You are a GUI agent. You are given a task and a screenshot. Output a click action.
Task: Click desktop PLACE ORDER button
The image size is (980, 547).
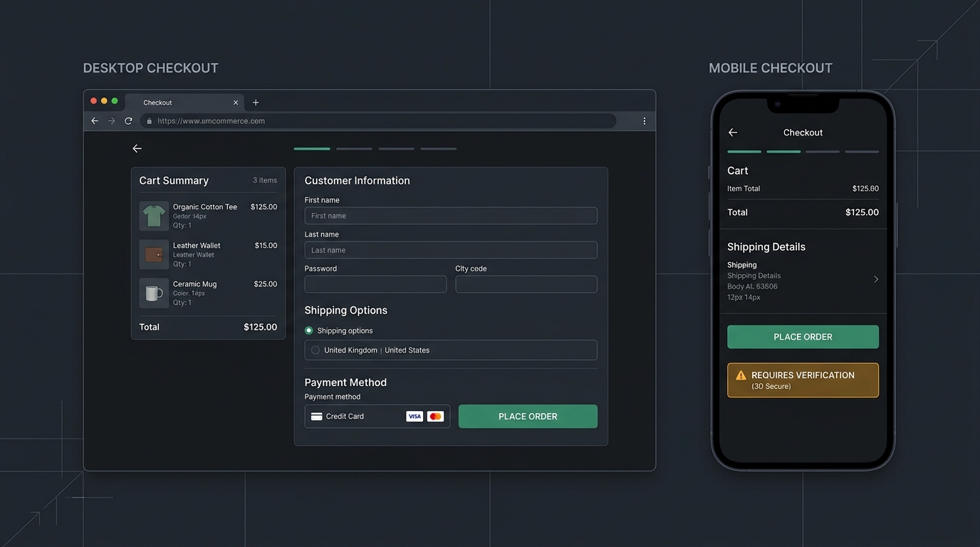pos(528,417)
